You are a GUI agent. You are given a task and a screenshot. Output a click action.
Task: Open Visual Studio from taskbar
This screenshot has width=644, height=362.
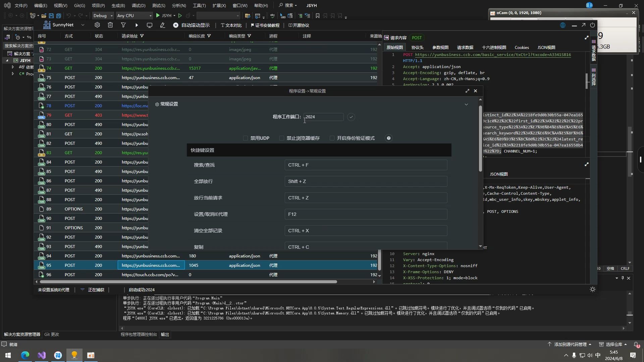point(42,355)
